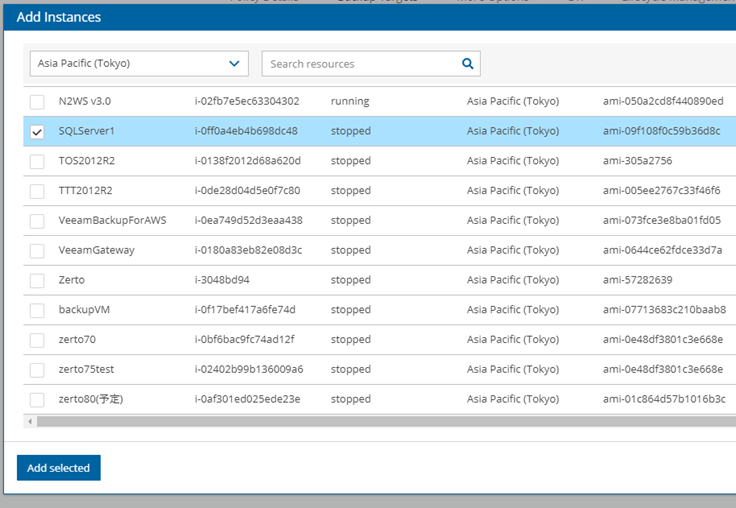
Task: Click AMI ami-57282639
Action: click(x=637, y=280)
